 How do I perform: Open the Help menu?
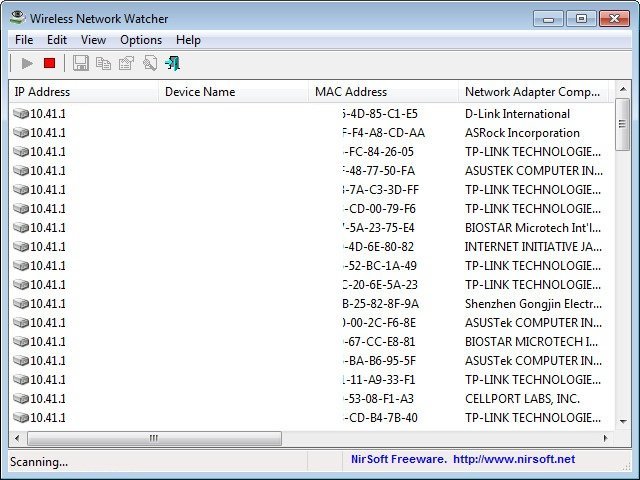pyautogui.click(x=188, y=40)
